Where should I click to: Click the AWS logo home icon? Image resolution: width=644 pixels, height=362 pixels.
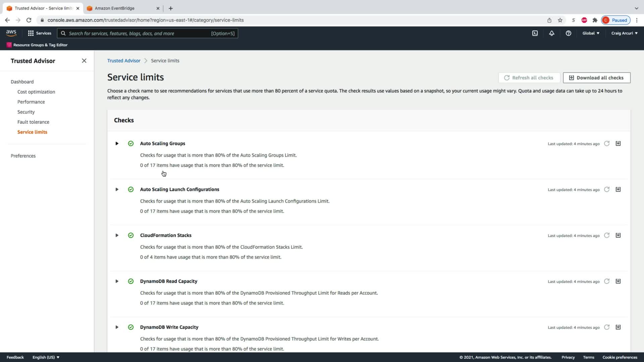[x=11, y=33]
